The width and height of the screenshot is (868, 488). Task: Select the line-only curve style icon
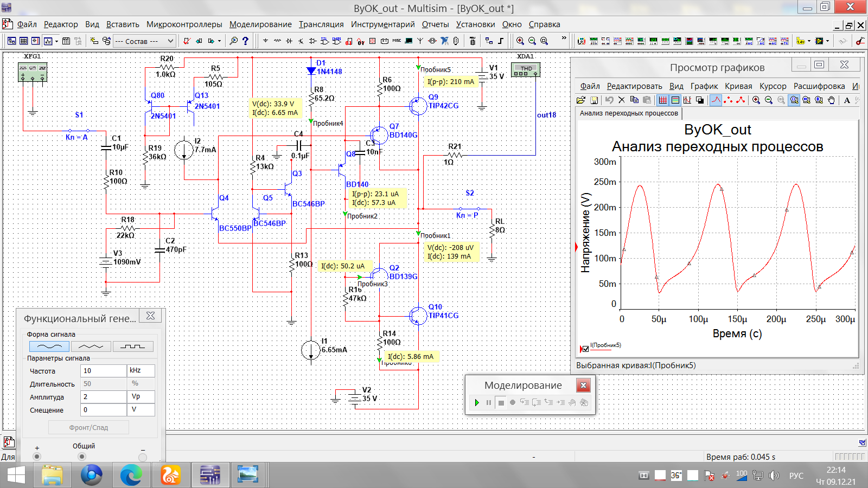716,100
